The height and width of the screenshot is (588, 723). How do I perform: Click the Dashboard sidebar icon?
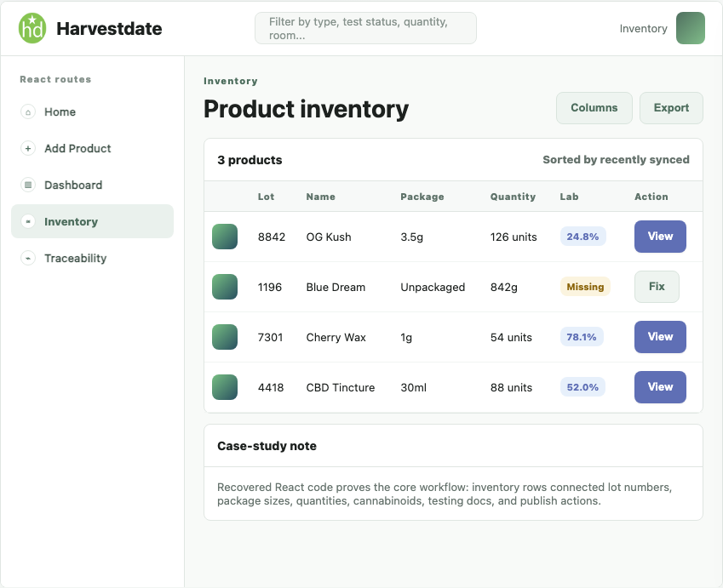pyautogui.click(x=28, y=185)
